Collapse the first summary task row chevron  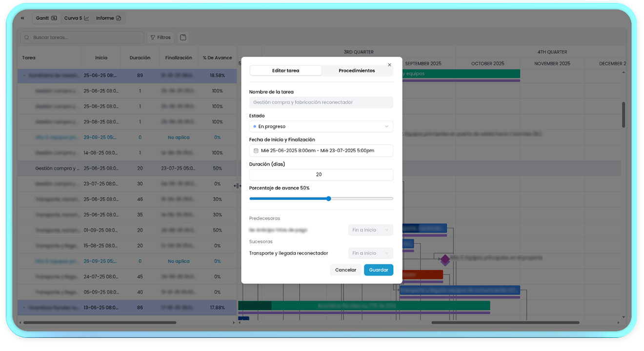(x=24, y=76)
